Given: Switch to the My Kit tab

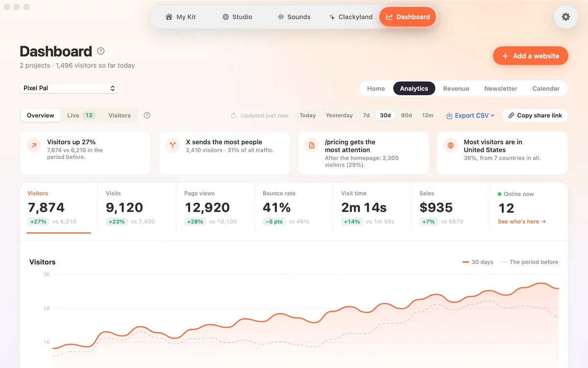Looking at the screenshot, I should [x=180, y=17].
